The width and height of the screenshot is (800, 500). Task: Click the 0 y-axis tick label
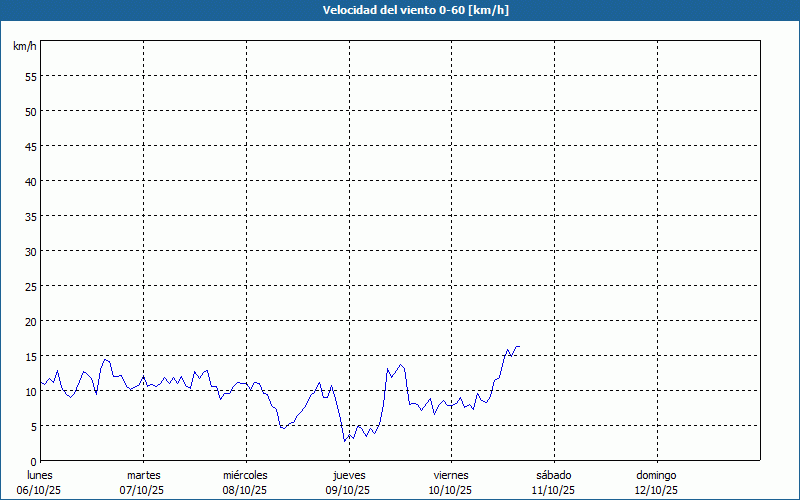click(x=34, y=461)
